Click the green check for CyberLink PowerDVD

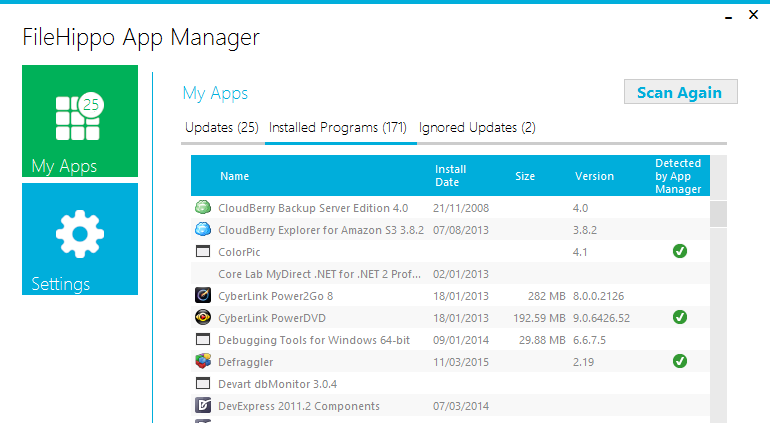680,317
